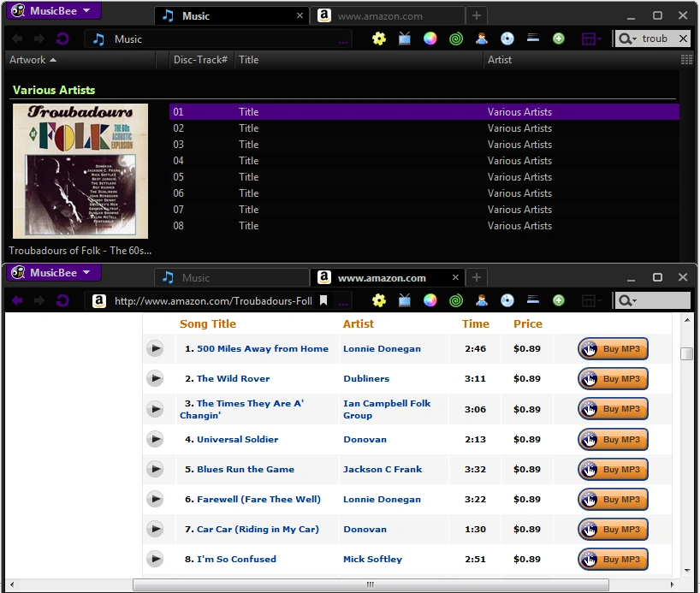Play the preview for The Wild Rover
700x593 pixels.
(x=155, y=378)
